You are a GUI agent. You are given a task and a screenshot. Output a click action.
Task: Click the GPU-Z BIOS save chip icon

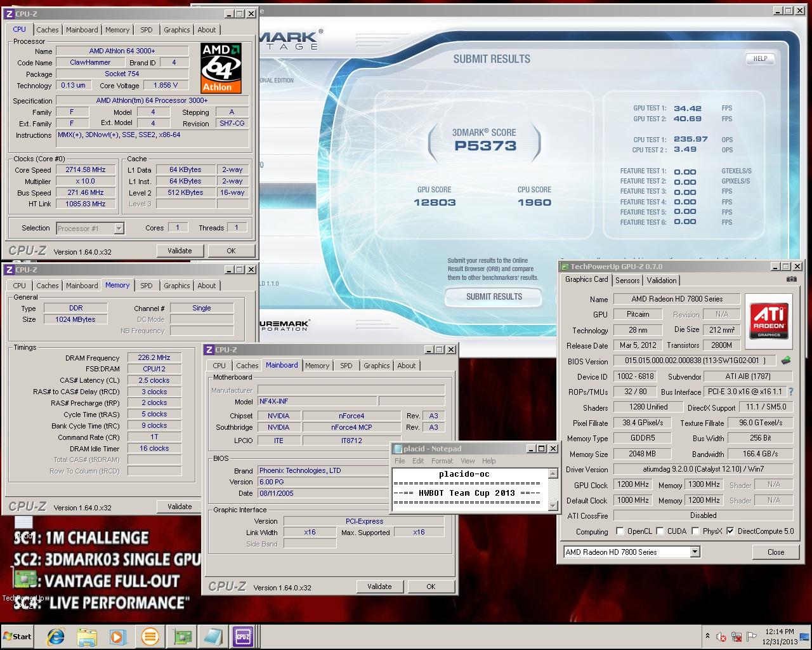[x=786, y=361]
